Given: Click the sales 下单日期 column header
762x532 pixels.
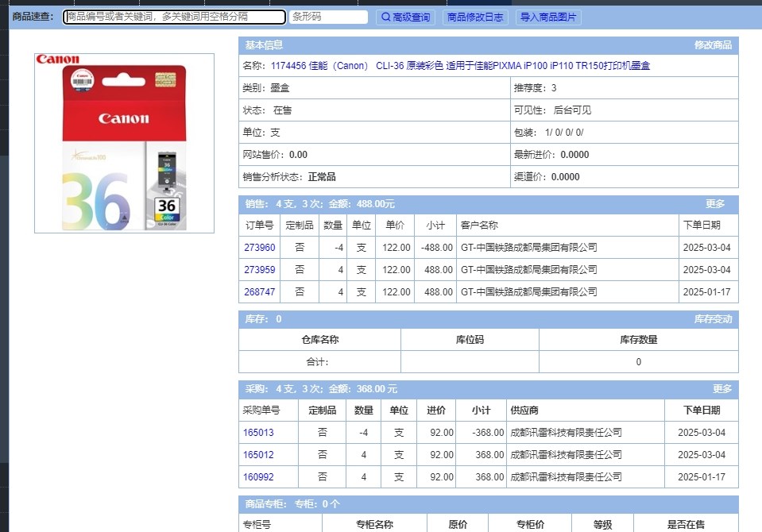Looking at the screenshot, I should (x=709, y=226).
